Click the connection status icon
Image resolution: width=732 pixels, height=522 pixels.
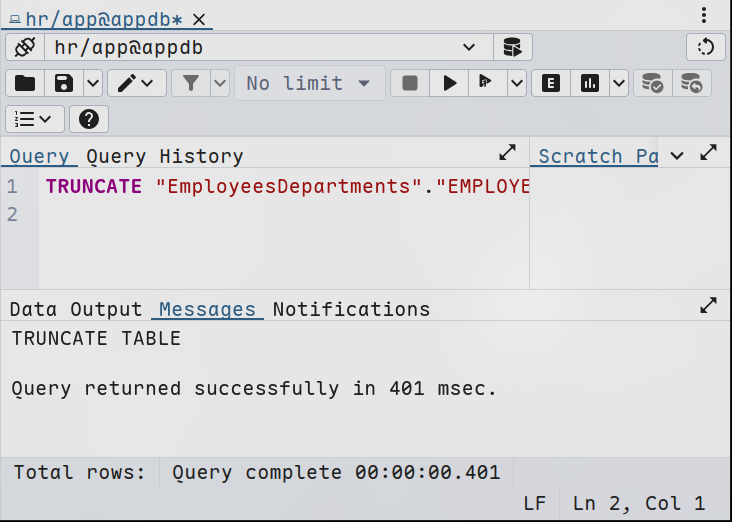(x=25, y=47)
